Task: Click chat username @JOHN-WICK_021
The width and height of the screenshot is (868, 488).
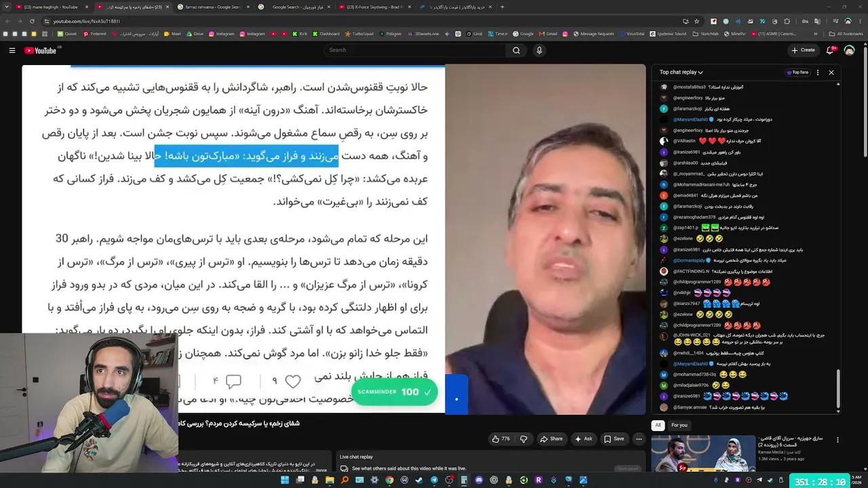Action: click(x=692, y=335)
